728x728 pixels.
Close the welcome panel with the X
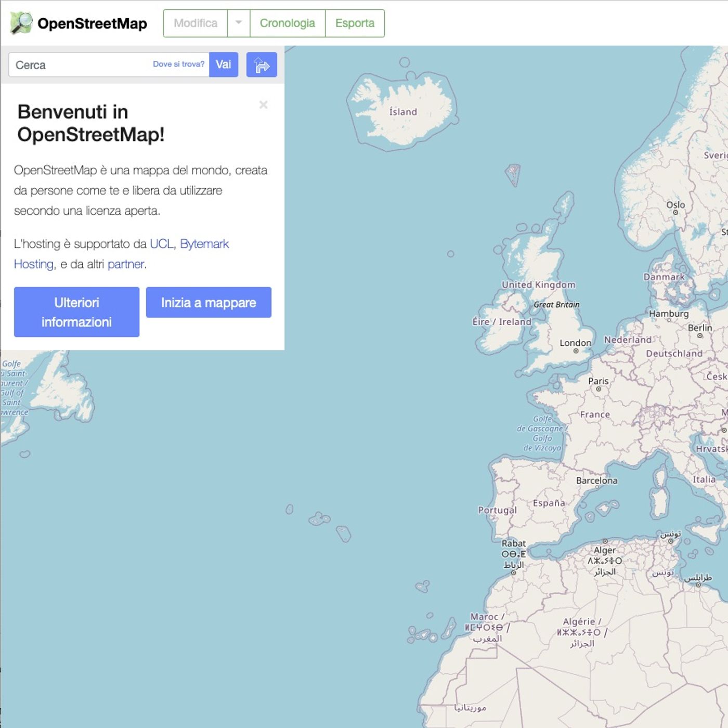264,105
